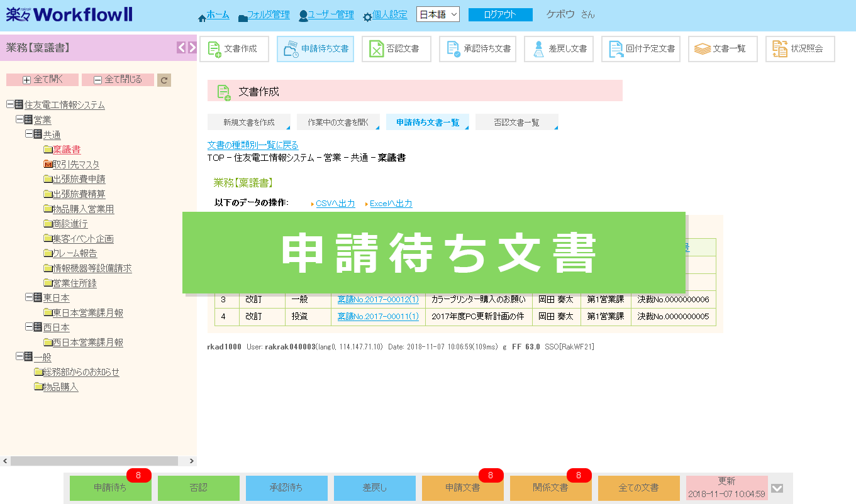The height and width of the screenshot is (504, 856).
Task: Select クレーム報告 folder
Action: [75, 253]
